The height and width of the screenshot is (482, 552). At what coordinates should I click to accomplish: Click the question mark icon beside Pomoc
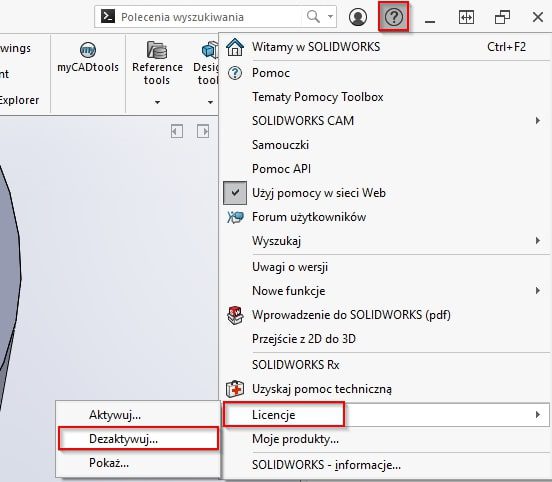pyautogui.click(x=235, y=73)
